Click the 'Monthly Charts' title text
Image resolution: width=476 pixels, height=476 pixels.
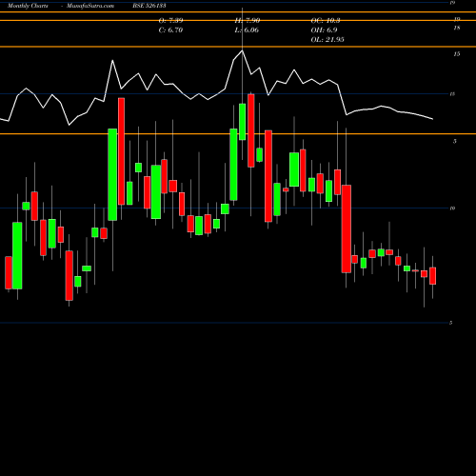click(x=28, y=6)
